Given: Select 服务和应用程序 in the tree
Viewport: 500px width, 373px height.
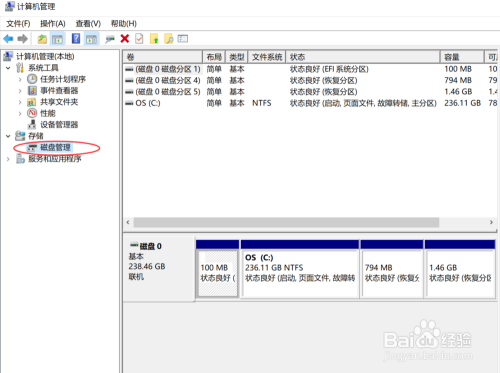Looking at the screenshot, I should 55,159.
